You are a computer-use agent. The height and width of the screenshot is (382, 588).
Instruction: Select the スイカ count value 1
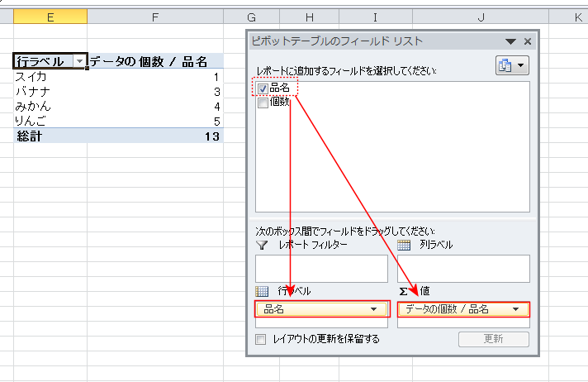tap(155, 77)
